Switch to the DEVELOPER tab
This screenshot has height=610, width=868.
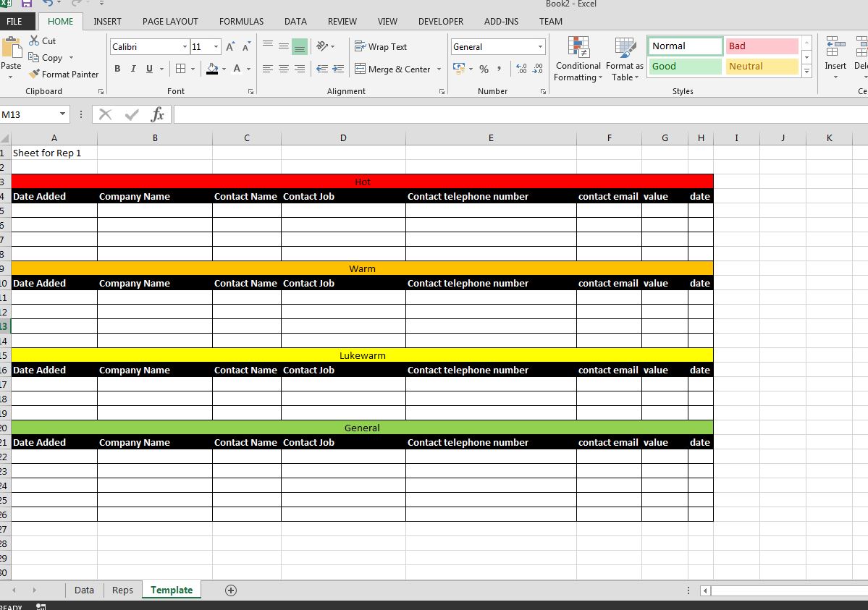[441, 22]
